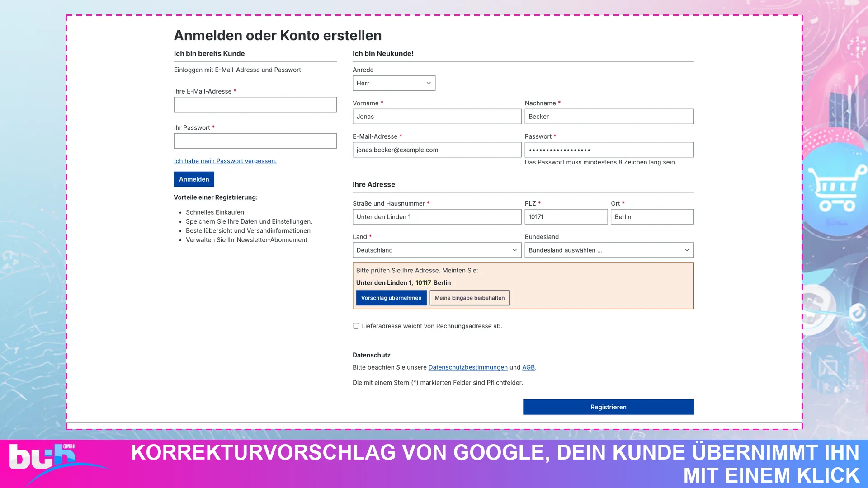868x488 pixels.
Task: Click the 'Schnelles Einkaufen' list item
Action: click(215, 212)
